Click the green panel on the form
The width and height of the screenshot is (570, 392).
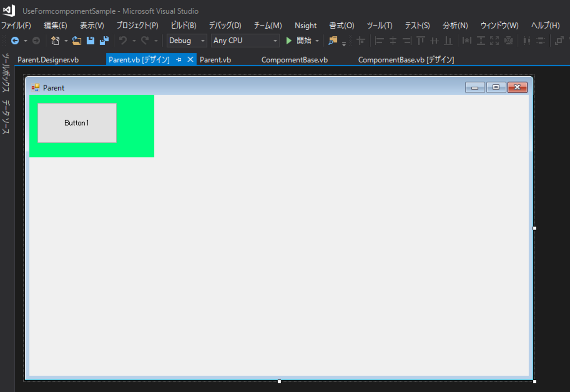pyautogui.click(x=136, y=149)
